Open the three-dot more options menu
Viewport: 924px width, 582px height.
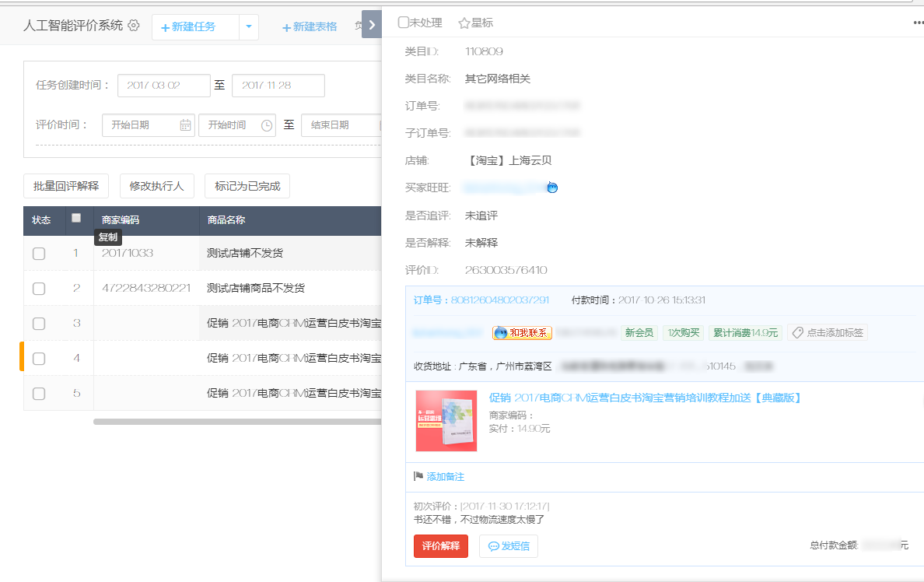tap(918, 23)
